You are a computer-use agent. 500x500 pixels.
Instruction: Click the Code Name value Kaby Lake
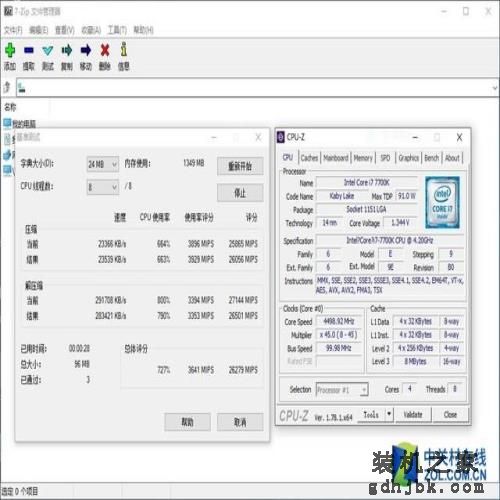[342, 196]
